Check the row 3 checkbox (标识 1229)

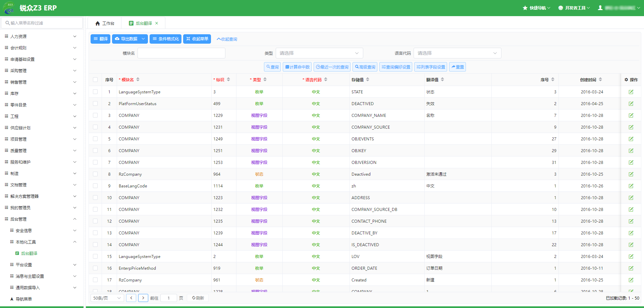click(x=95, y=115)
